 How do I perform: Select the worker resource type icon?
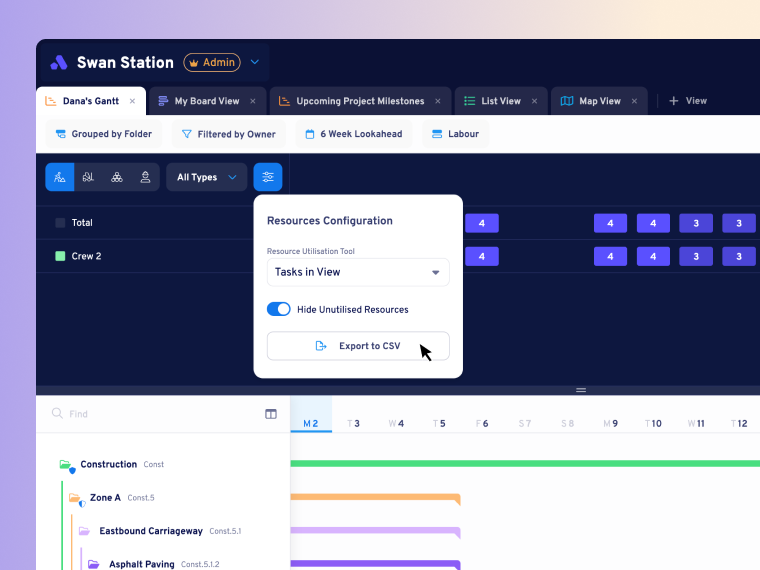[145, 177]
